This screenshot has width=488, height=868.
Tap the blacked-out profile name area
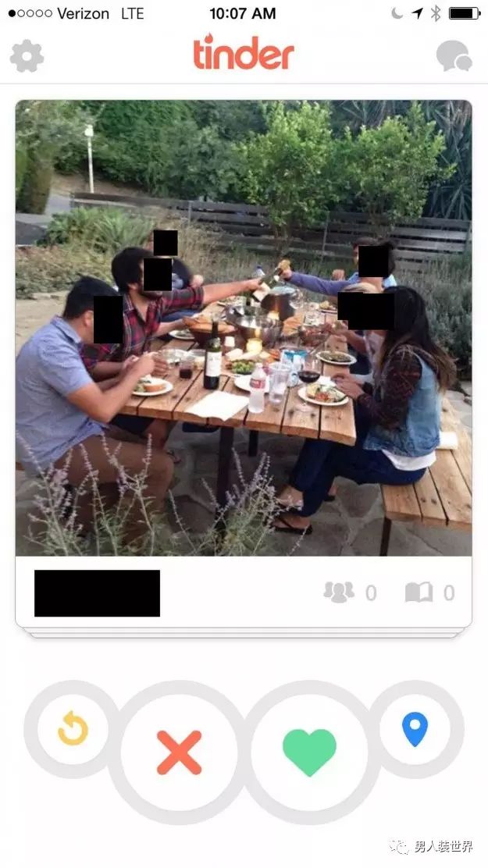tap(97, 593)
